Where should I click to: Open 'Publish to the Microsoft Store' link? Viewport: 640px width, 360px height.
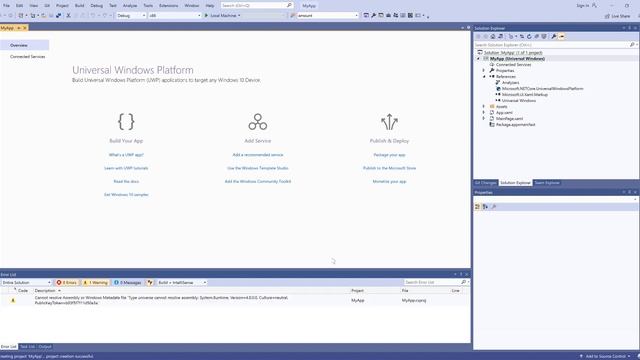point(389,168)
